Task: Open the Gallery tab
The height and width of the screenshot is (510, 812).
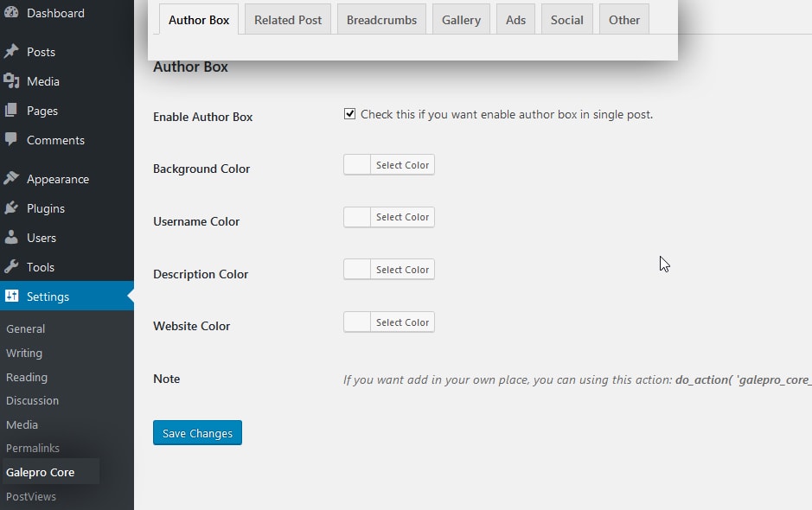Action: coord(461,18)
